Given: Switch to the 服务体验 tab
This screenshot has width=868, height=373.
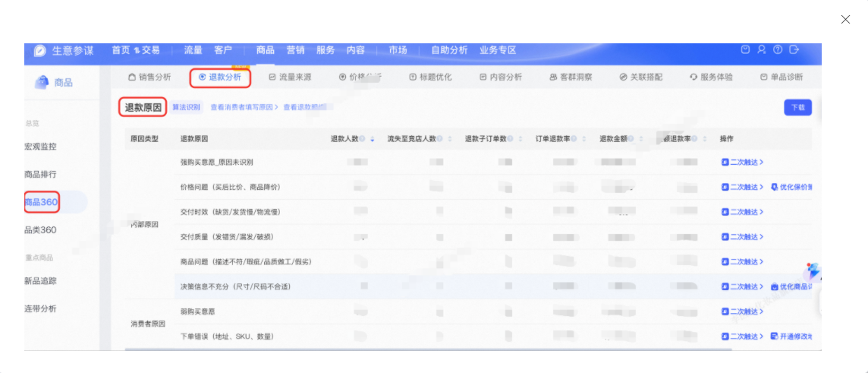Looking at the screenshot, I should coord(712,77).
